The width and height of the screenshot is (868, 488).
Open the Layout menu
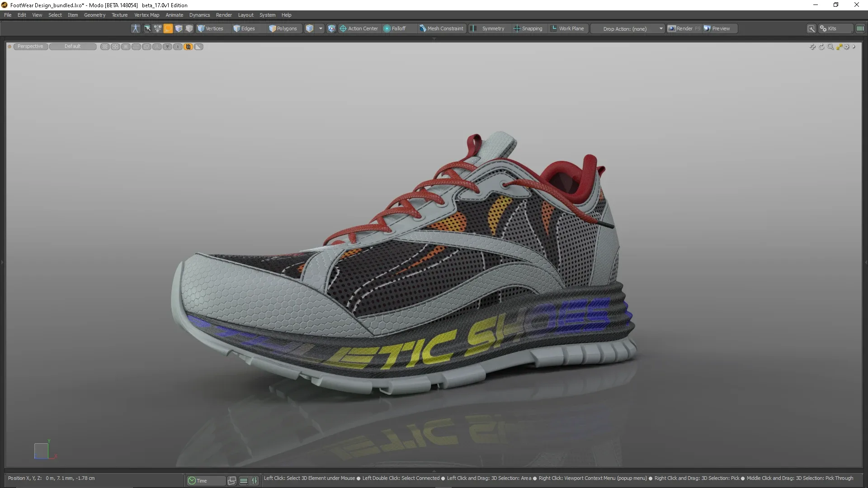[x=246, y=15]
